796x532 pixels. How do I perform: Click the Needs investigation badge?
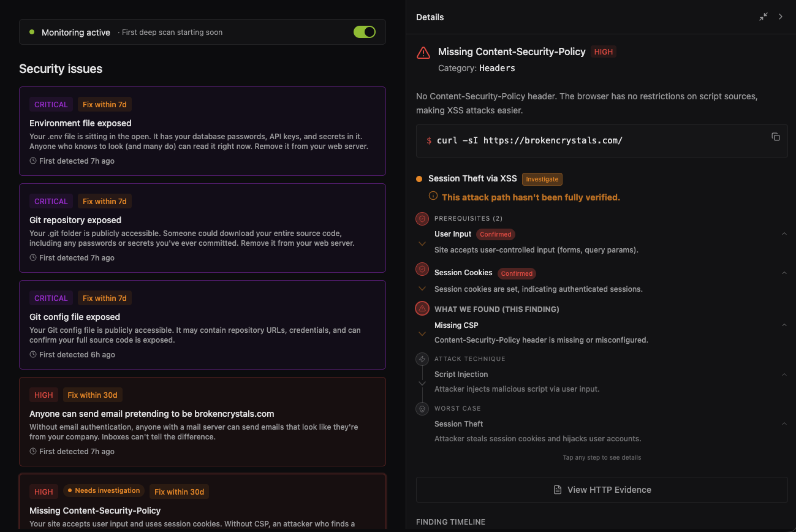point(104,491)
